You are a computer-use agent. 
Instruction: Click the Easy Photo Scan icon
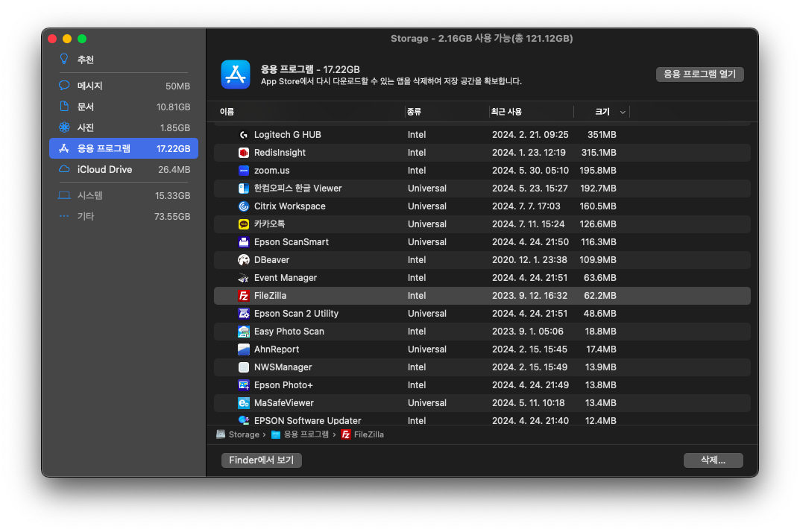tap(244, 331)
